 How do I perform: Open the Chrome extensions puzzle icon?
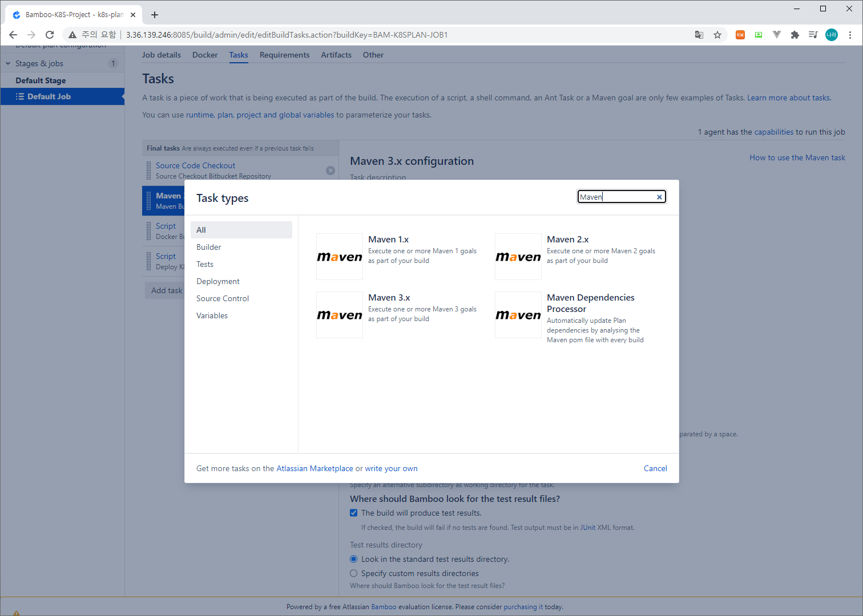[795, 35]
